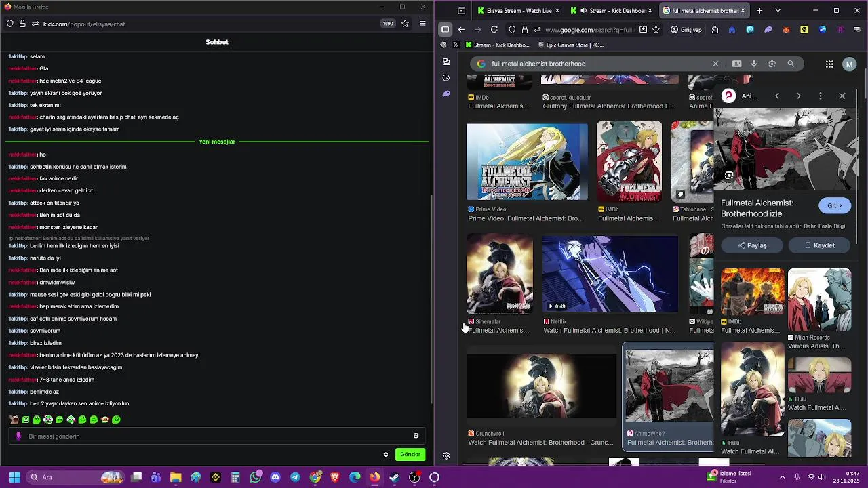Image resolution: width=868 pixels, height=488 pixels.
Task: Open Discord from the taskbar
Action: [275, 477]
